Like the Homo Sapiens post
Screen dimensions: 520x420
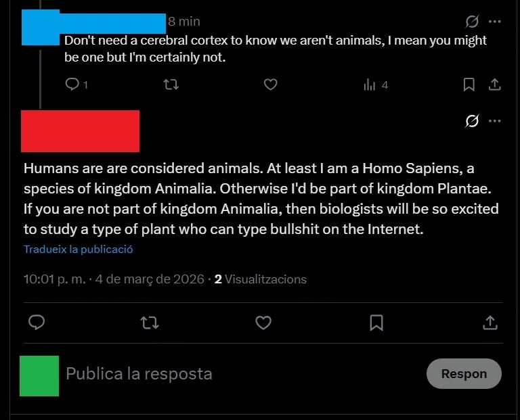pyautogui.click(x=263, y=323)
